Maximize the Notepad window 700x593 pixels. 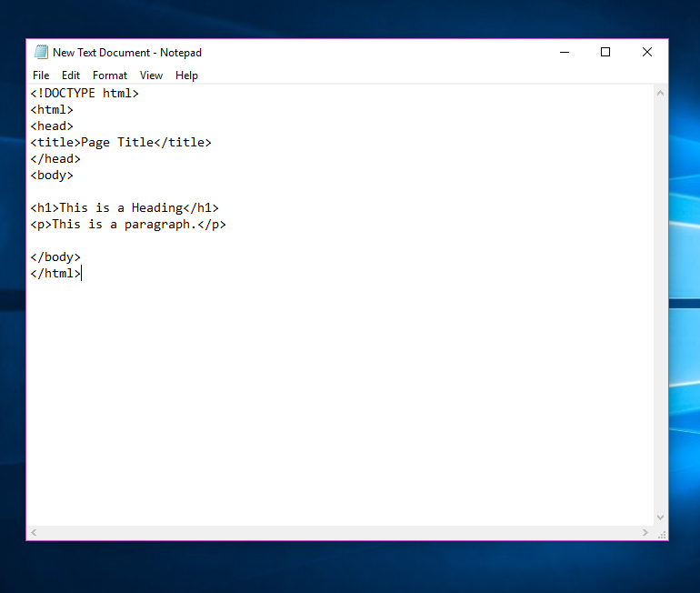click(x=605, y=52)
